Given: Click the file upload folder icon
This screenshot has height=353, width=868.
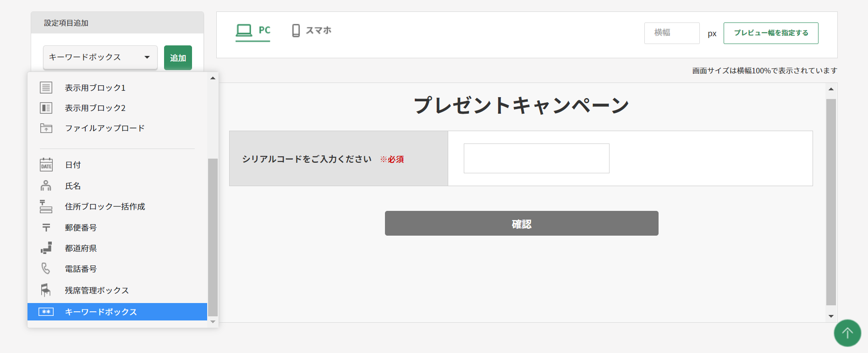Looking at the screenshot, I should 46,128.
